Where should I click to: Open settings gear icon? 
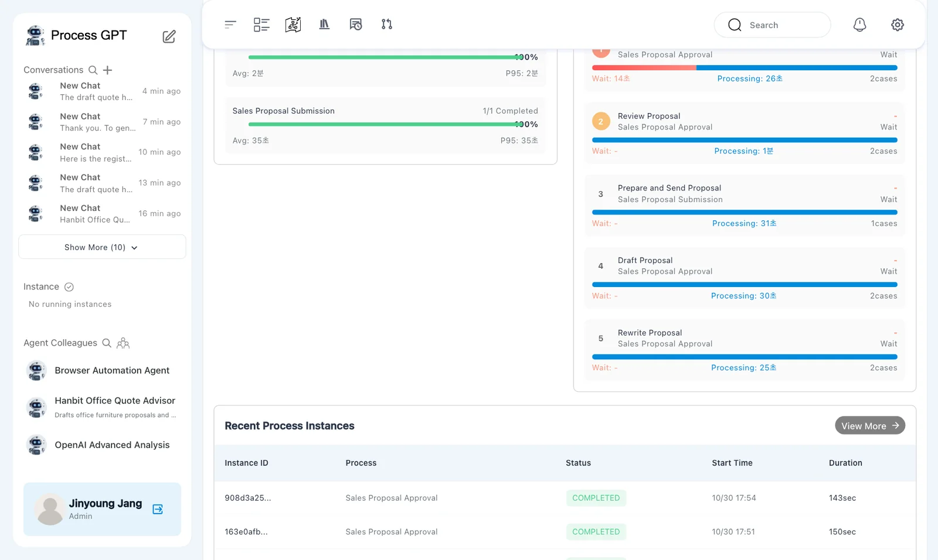pos(898,25)
